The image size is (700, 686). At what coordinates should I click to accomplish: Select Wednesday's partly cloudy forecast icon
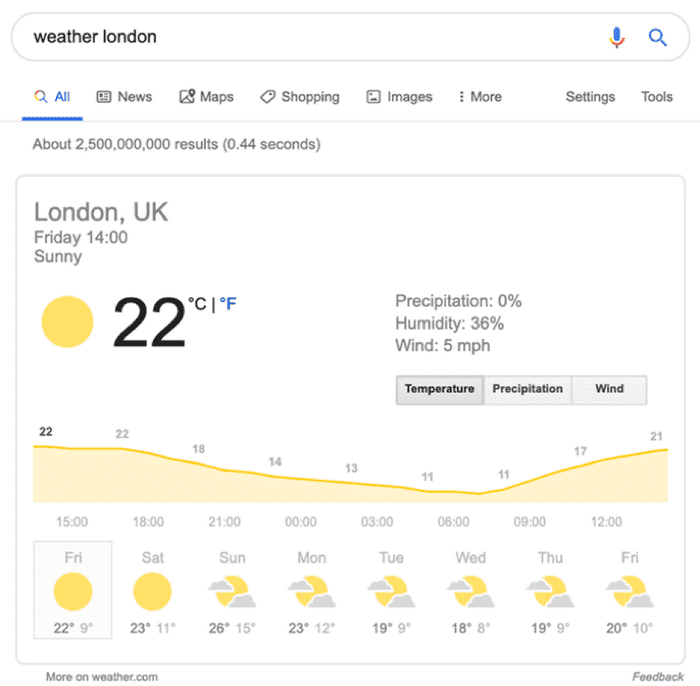click(471, 592)
